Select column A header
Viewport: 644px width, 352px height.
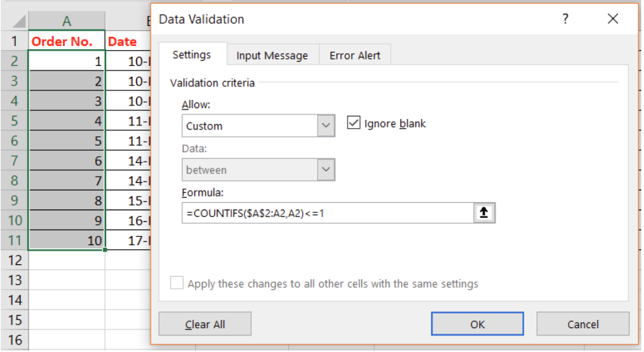point(67,21)
